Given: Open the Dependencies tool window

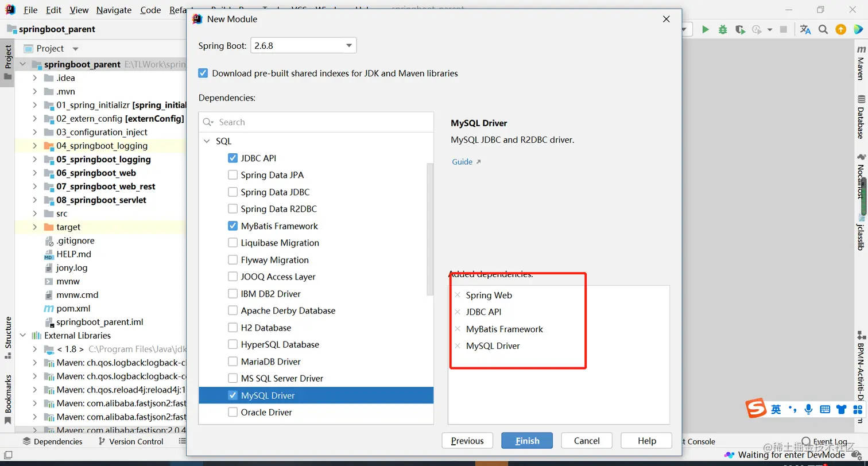Looking at the screenshot, I should (x=52, y=441).
